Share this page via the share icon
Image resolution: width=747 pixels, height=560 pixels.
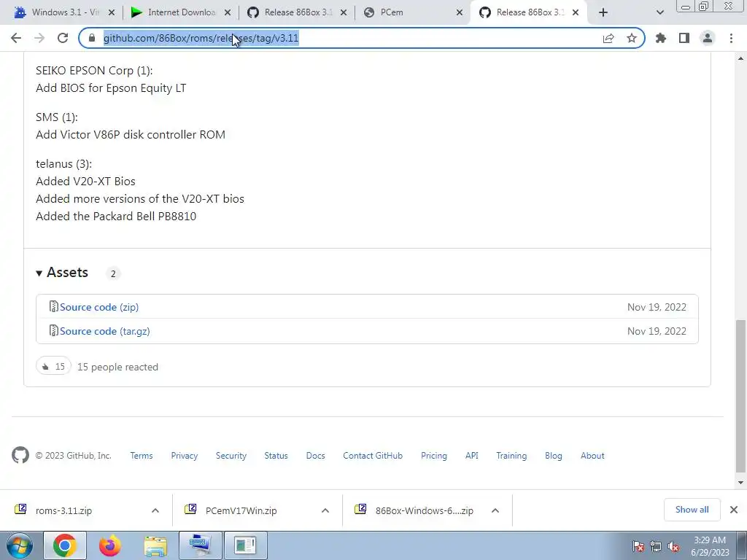[x=608, y=38]
